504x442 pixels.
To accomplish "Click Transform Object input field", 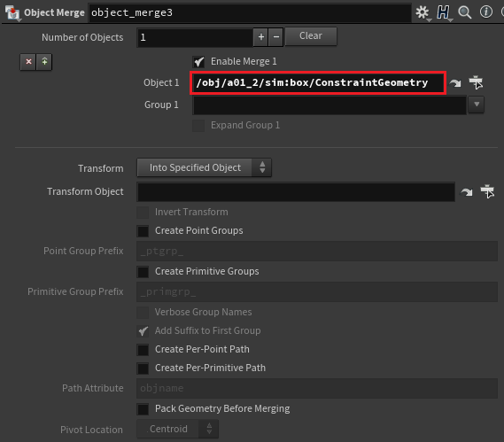I will pos(296,192).
